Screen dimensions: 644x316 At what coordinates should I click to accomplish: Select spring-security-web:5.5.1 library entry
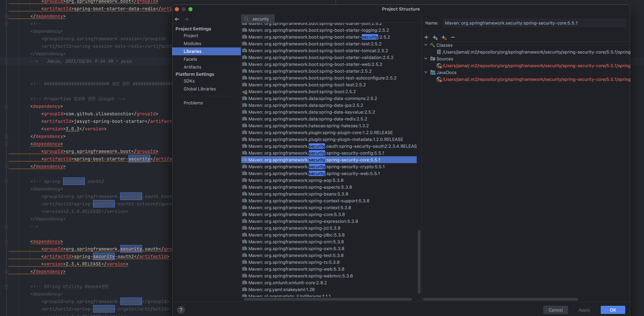coord(314,174)
